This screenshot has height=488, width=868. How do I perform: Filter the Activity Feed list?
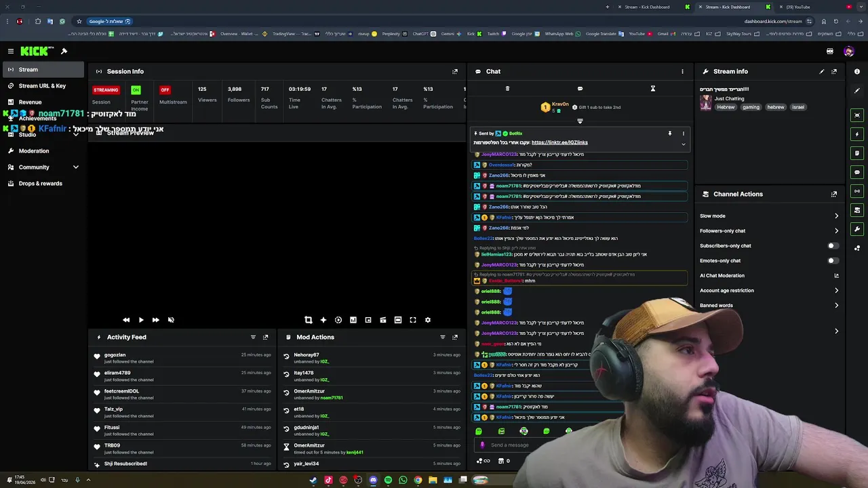pyautogui.click(x=253, y=337)
